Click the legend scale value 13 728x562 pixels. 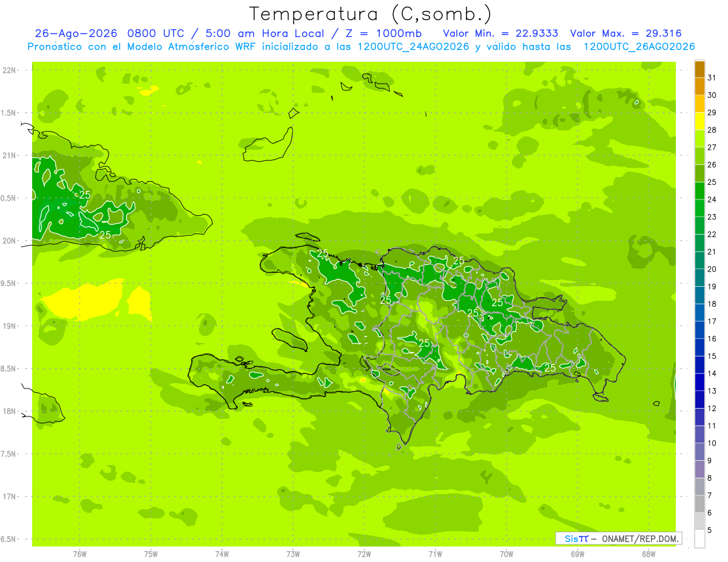(x=712, y=391)
